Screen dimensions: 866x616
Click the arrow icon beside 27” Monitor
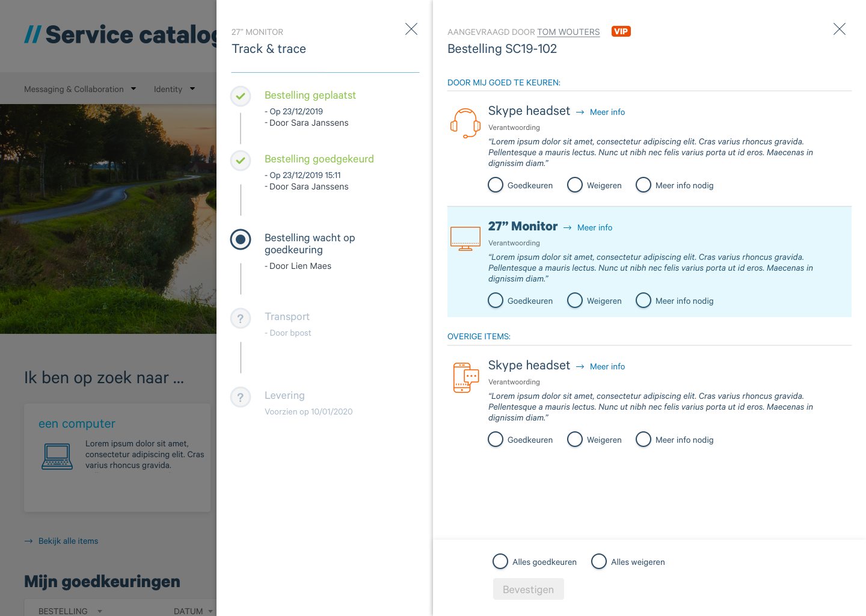coord(567,227)
